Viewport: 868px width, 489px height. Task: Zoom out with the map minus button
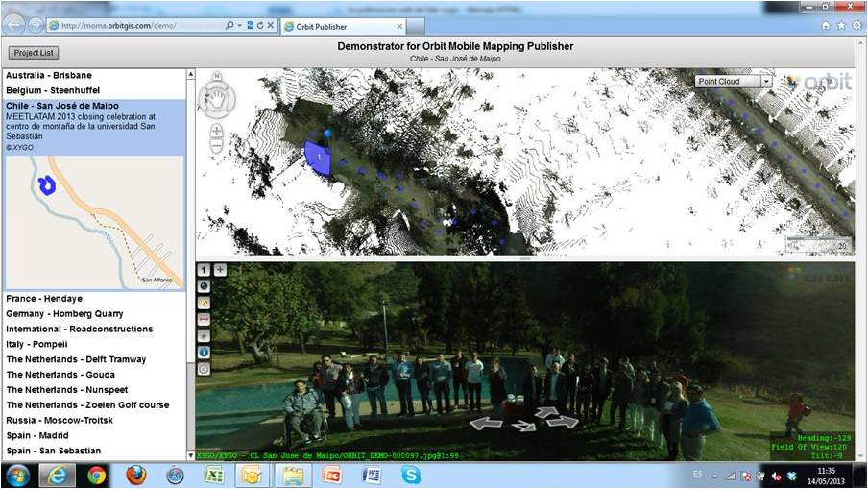pyautogui.click(x=216, y=146)
